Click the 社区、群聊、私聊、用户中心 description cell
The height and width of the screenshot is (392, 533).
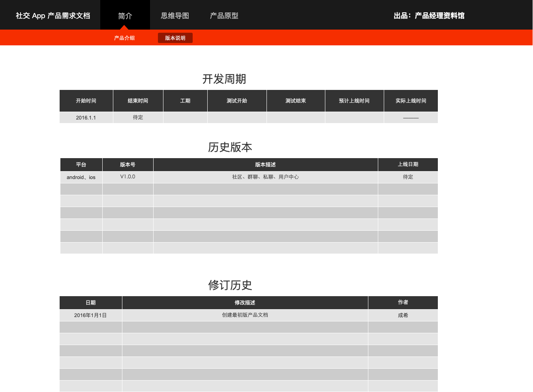click(265, 177)
